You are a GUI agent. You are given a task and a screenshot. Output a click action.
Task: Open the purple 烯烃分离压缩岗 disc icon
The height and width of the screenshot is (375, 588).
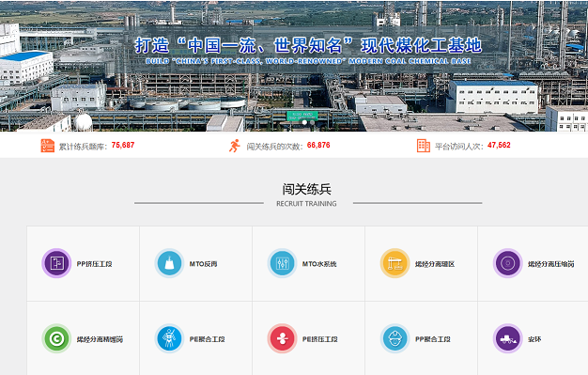(x=508, y=263)
